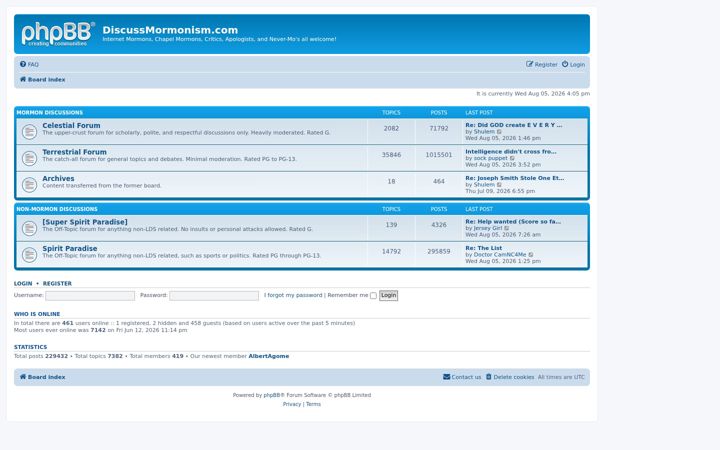Go to footer Board index link
Image resolution: width=720 pixels, height=450 pixels.
point(46,377)
